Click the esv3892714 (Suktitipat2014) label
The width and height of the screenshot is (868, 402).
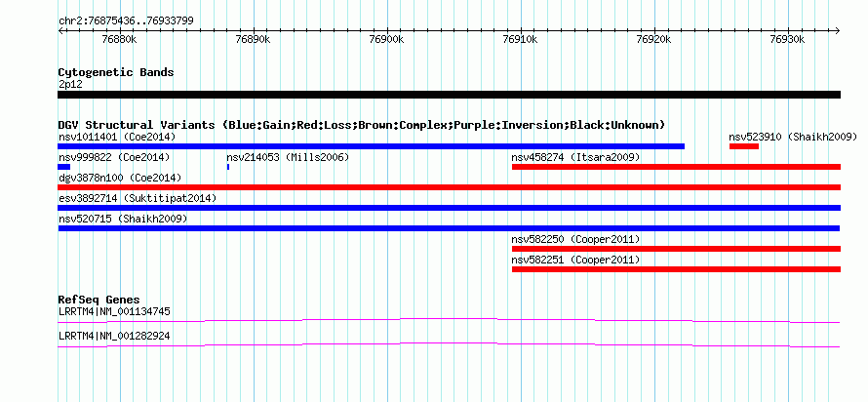coord(138,198)
